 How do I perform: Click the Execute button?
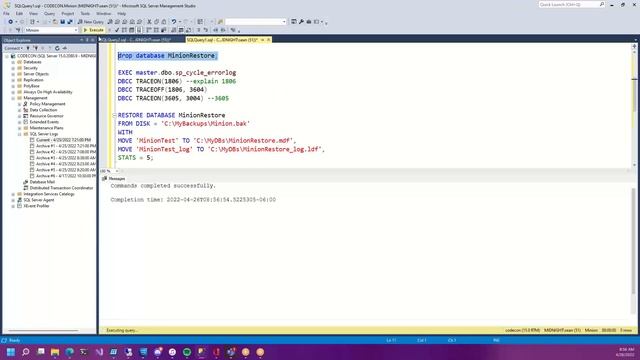pos(93,30)
